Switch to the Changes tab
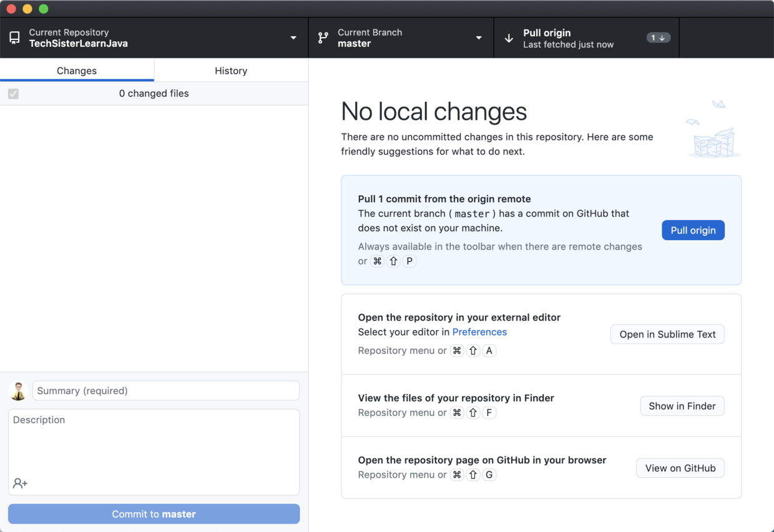 [x=77, y=70]
